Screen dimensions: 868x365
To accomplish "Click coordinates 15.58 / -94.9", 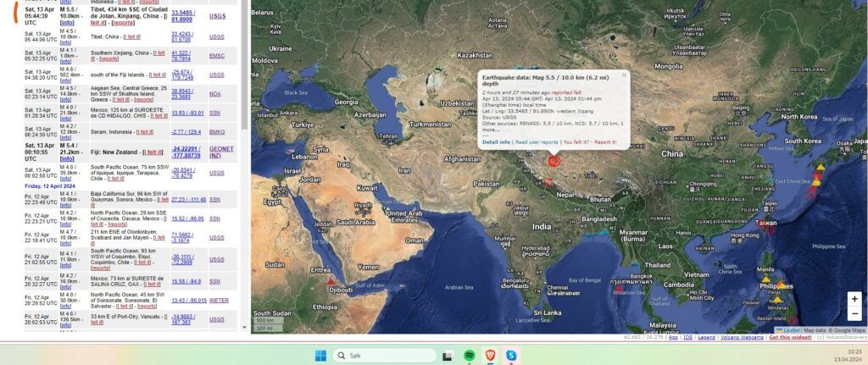I will point(185,281).
